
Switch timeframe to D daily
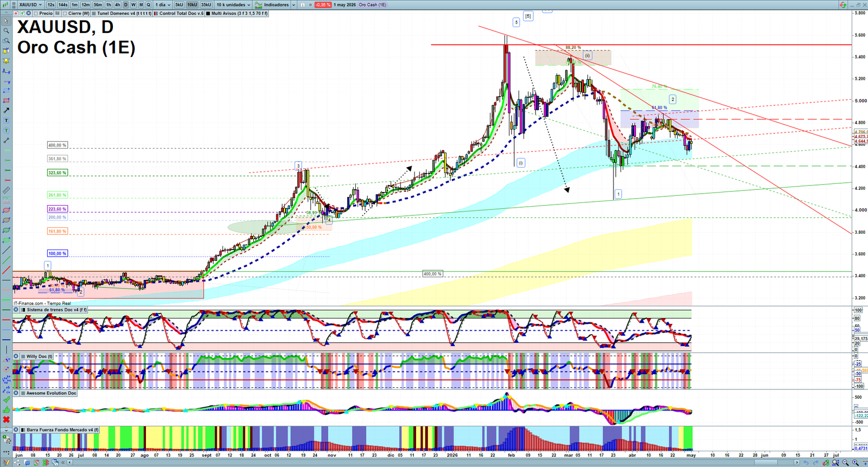pos(126,5)
